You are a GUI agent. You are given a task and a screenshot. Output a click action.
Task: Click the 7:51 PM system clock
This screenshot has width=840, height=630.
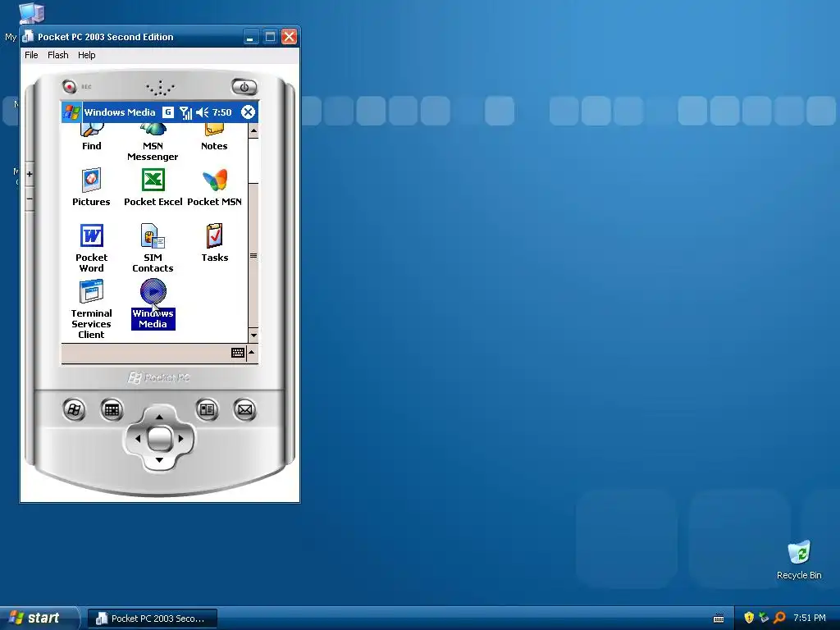click(x=810, y=618)
